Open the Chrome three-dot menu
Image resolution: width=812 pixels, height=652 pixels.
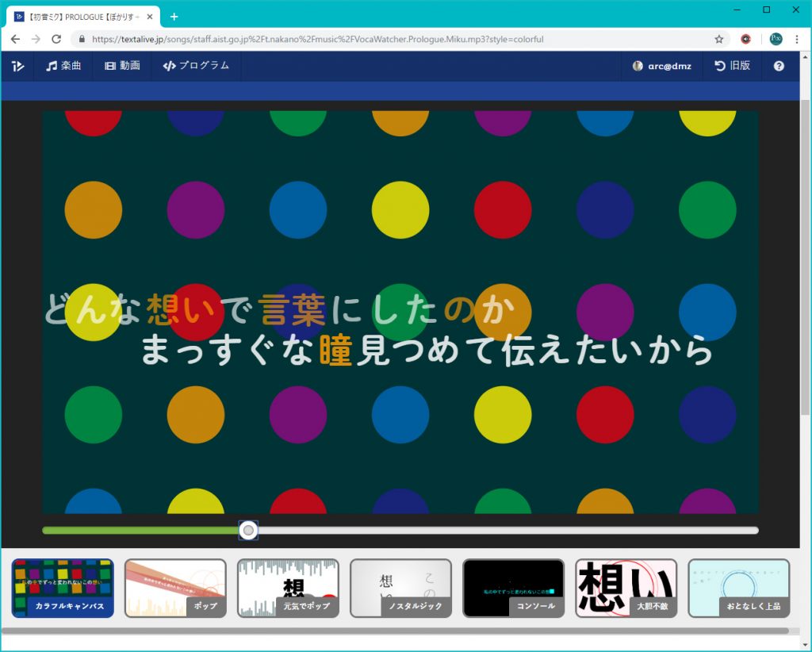coord(796,39)
